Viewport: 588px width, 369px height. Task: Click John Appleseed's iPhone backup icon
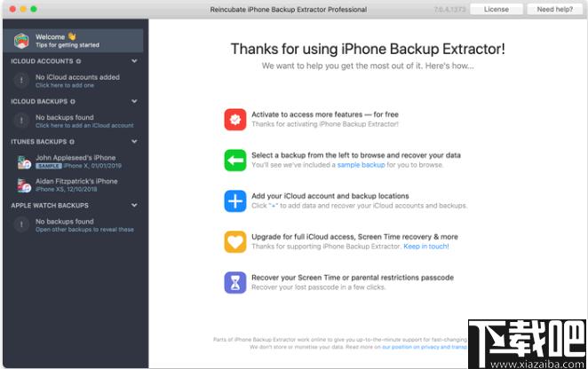(24, 162)
